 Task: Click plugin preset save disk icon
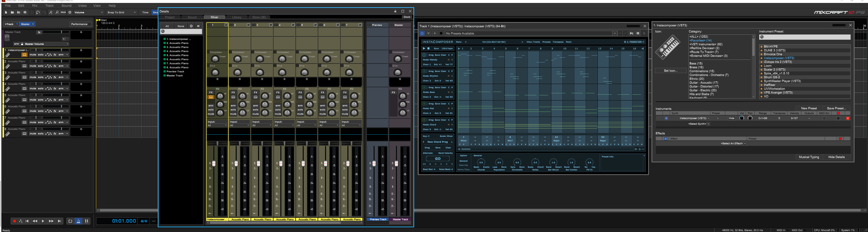[638, 33]
